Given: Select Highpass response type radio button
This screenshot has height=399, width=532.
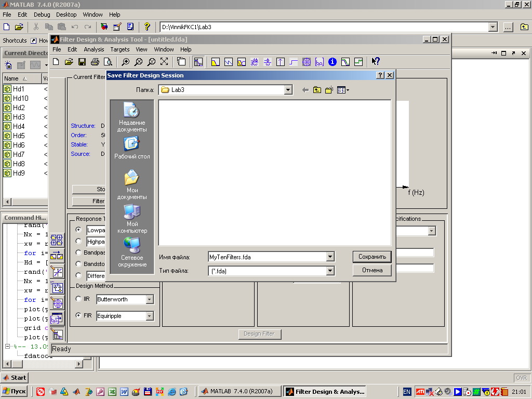Looking at the screenshot, I should [x=79, y=241].
